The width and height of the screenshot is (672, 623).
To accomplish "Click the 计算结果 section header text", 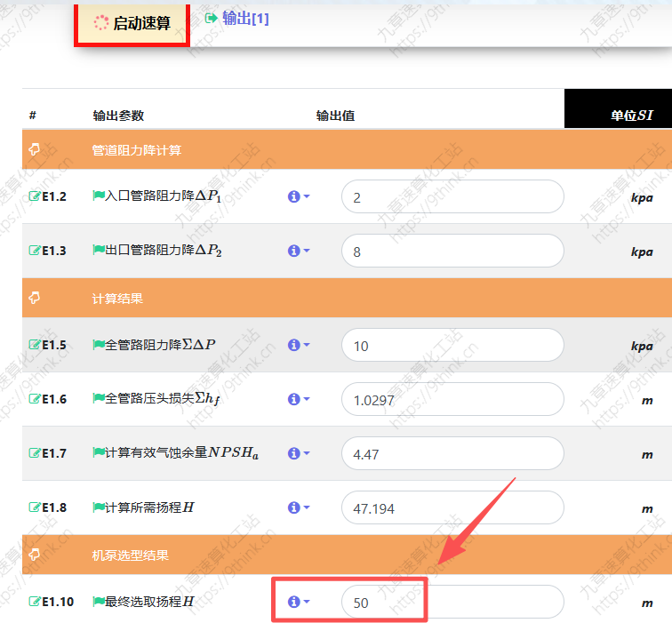I will [x=117, y=299].
